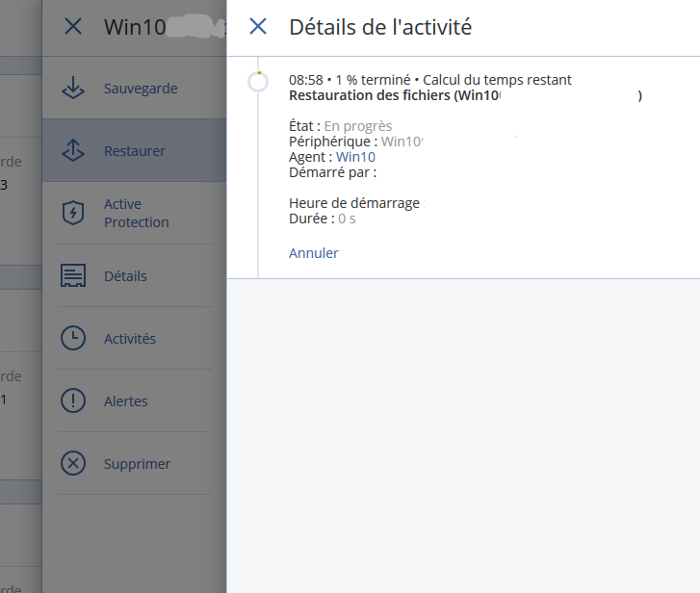
Task: Click the 'Heure de démarrage' label
Action: coord(354,203)
